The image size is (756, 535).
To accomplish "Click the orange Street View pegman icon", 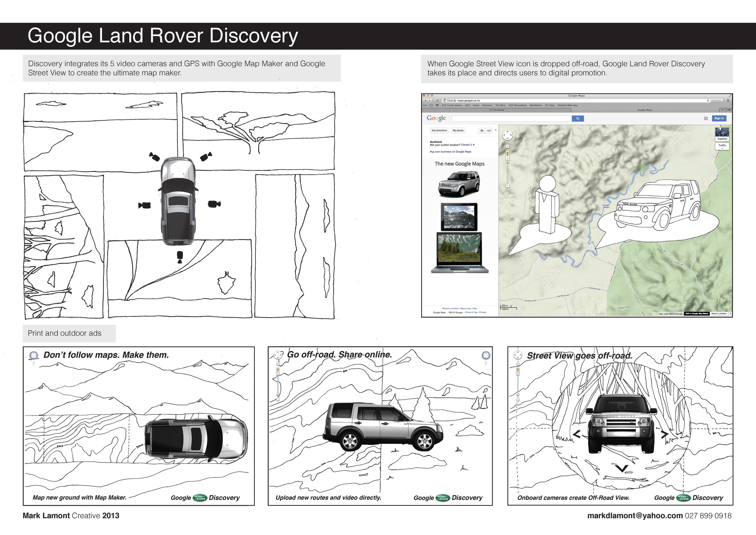I will [x=507, y=153].
